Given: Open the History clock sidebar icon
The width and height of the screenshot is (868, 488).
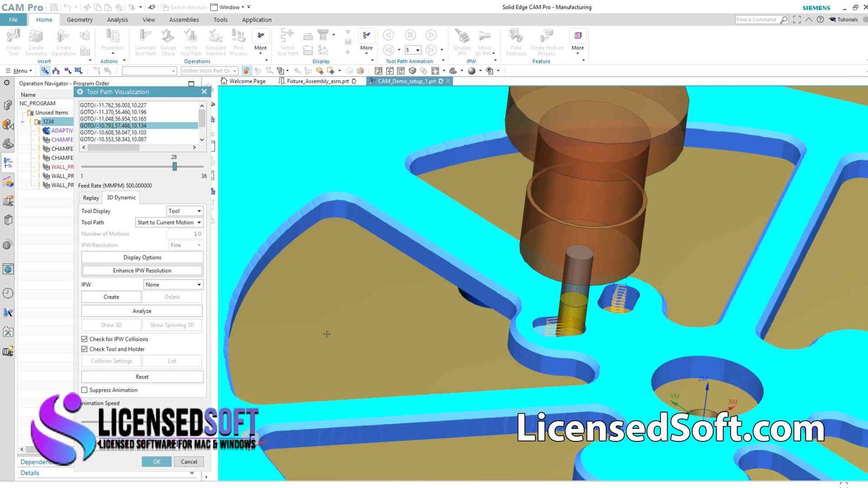Looking at the screenshot, I should click(x=8, y=293).
